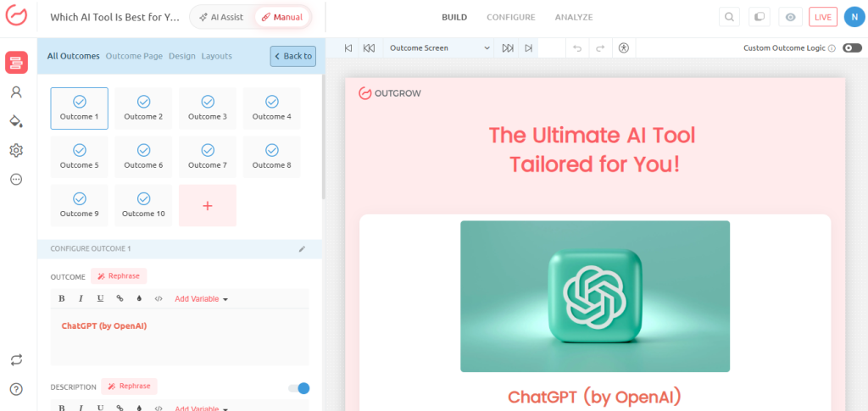The image size is (868, 411).
Task: Apply italic in Outcome editor
Action: click(81, 298)
